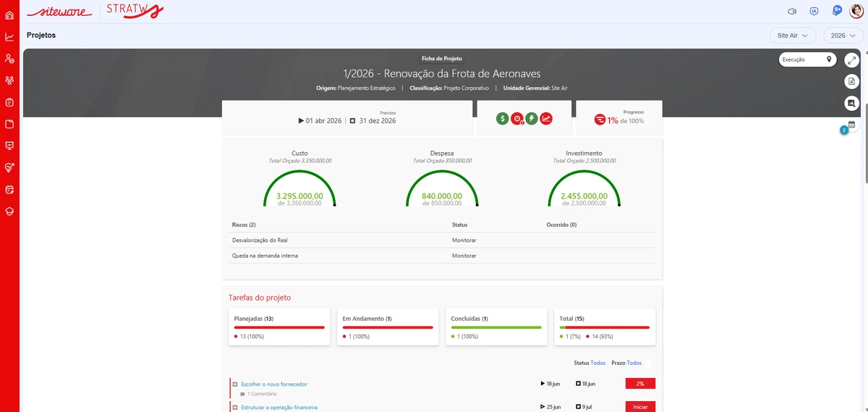Open the presentation board sidebar icon
This screenshot has width=868, height=412.
(x=9, y=146)
